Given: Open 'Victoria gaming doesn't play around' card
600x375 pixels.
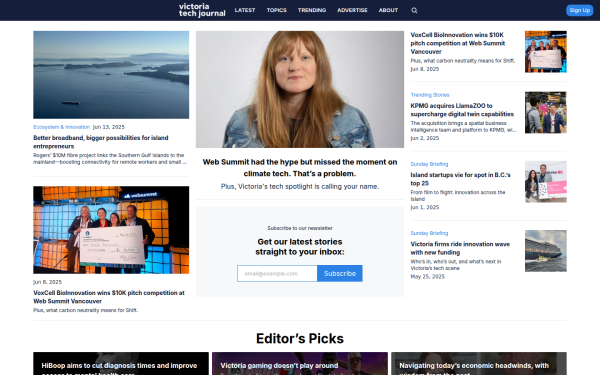Looking at the screenshot, I should click(300, 364).
